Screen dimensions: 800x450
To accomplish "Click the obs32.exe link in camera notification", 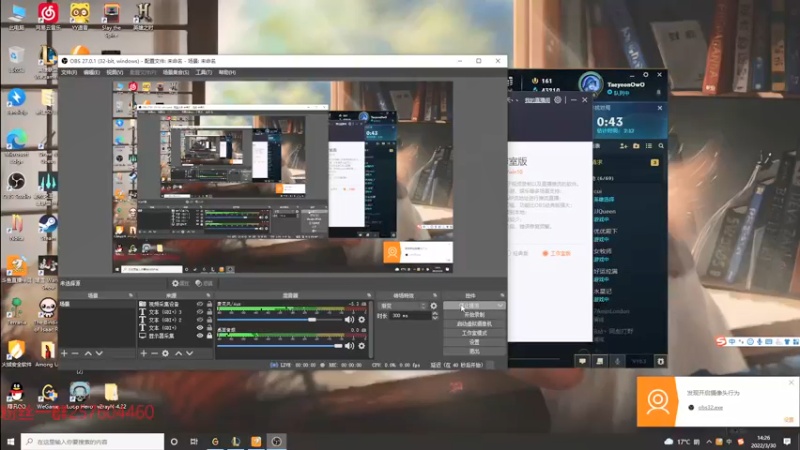I will (710, 408).
